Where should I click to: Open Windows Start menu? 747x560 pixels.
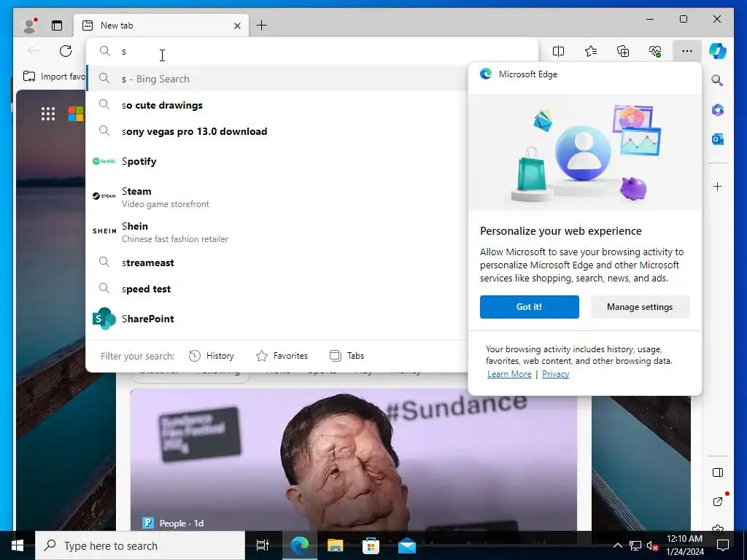pos(18,545)
